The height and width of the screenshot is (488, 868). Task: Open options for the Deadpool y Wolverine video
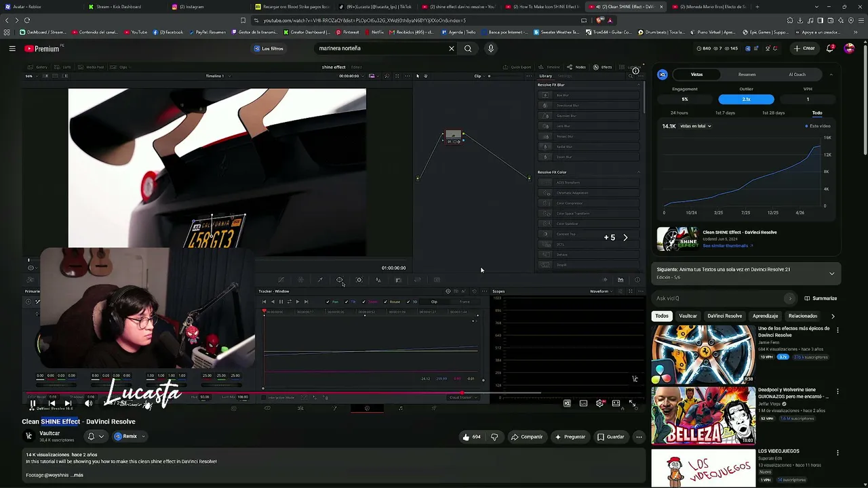pos(837,391)
